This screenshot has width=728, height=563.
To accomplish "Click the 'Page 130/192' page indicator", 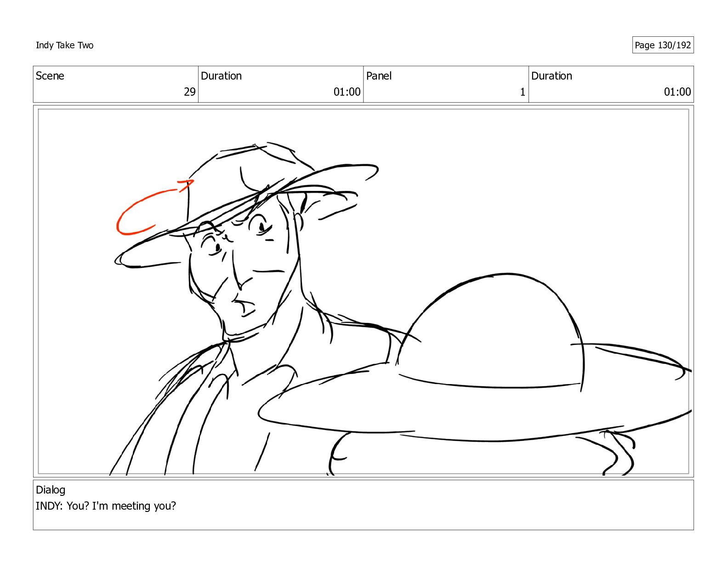I will (x=663, y=45).
